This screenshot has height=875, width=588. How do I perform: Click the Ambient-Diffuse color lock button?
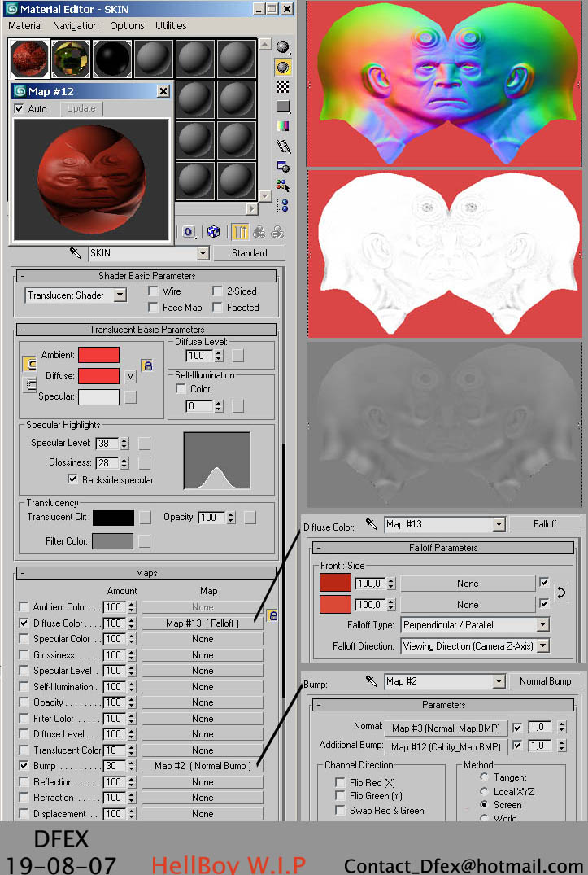tap(29, 365)
